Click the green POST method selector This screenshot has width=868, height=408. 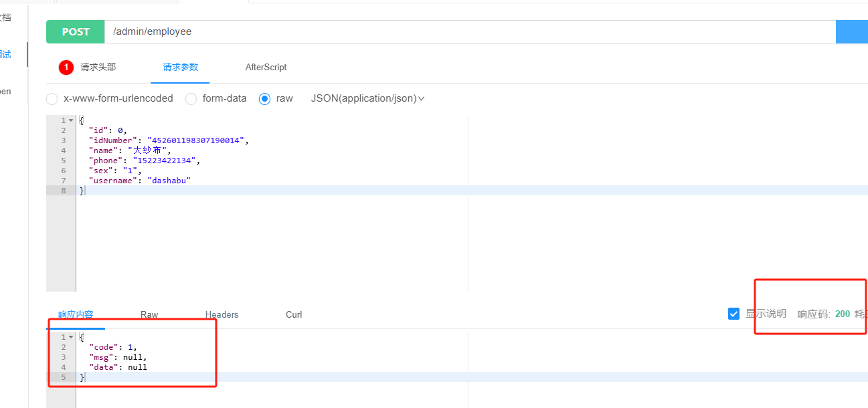[76, 31]
